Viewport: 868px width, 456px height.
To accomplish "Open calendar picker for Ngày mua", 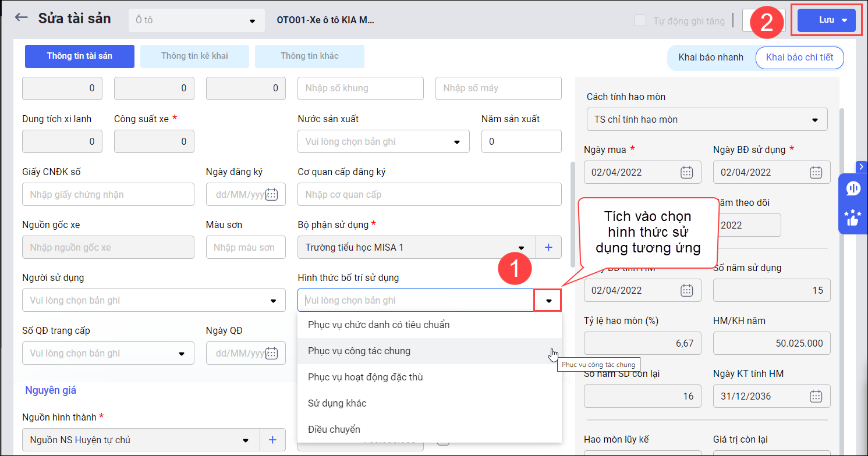I will (x=686, y=172).
